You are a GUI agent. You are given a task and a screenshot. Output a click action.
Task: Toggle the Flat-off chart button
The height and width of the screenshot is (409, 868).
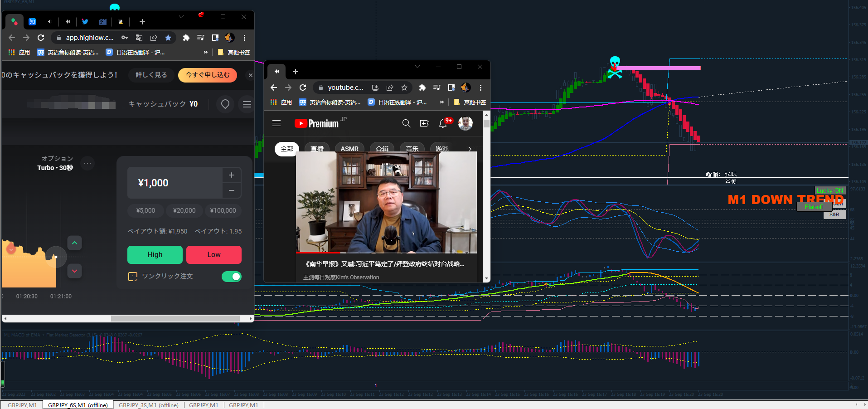pos(814,207)
